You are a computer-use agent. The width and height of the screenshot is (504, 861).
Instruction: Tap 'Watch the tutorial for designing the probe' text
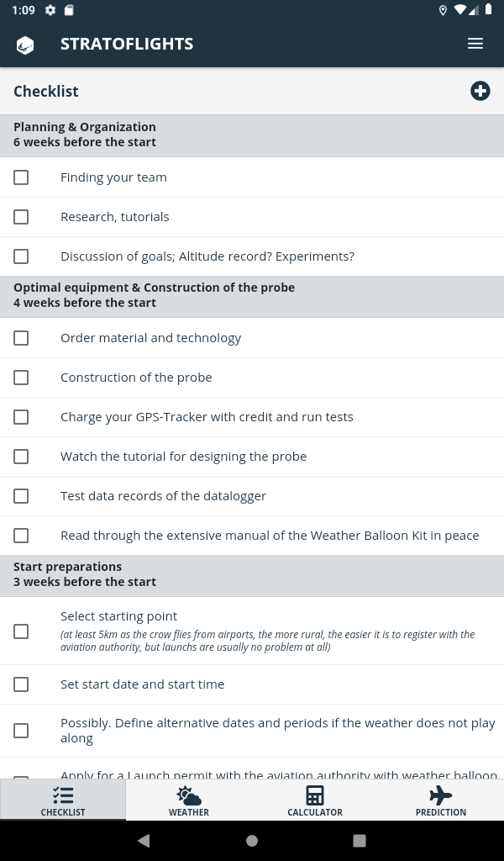[x=183, y=457]
